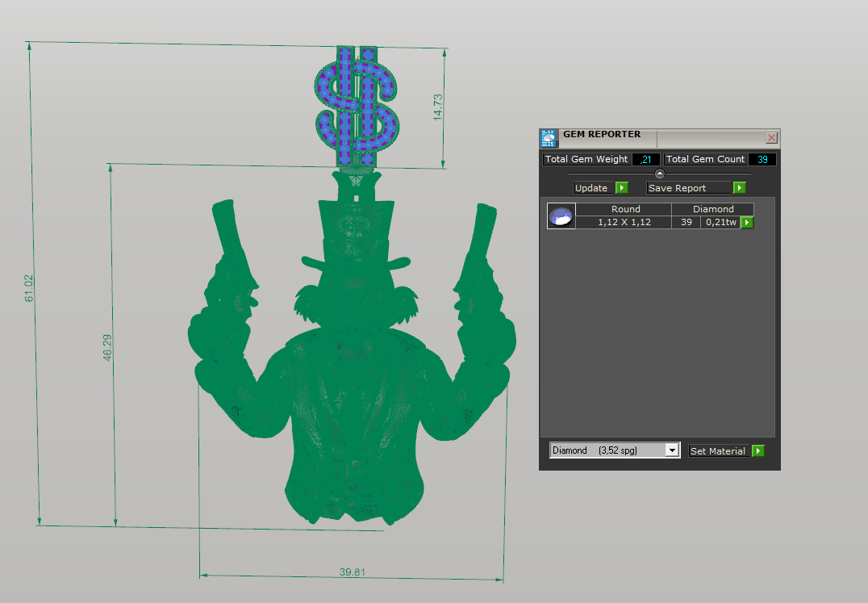This screenshot has width=868, height=603.
Task: Select the 1,12 X 1,12 size cell
Action: click(x=624, y=222)
